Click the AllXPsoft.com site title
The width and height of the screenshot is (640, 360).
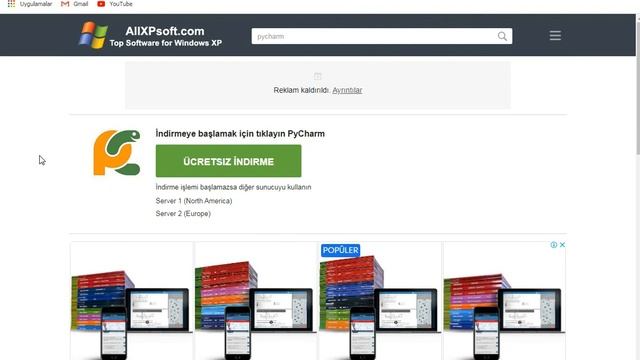(x=165, y=31)
